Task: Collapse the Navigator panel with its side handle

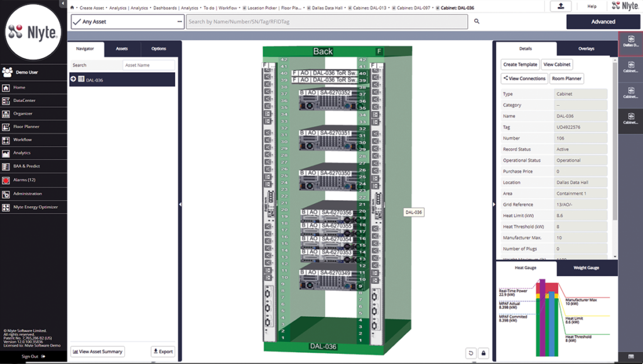Action: tap(180, 204)
